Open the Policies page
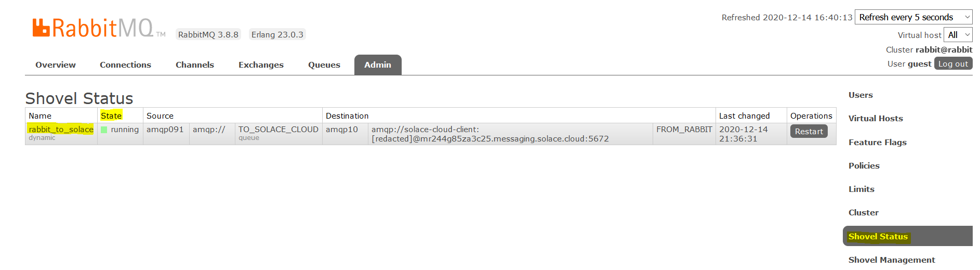980x270 pixels. 864,166
